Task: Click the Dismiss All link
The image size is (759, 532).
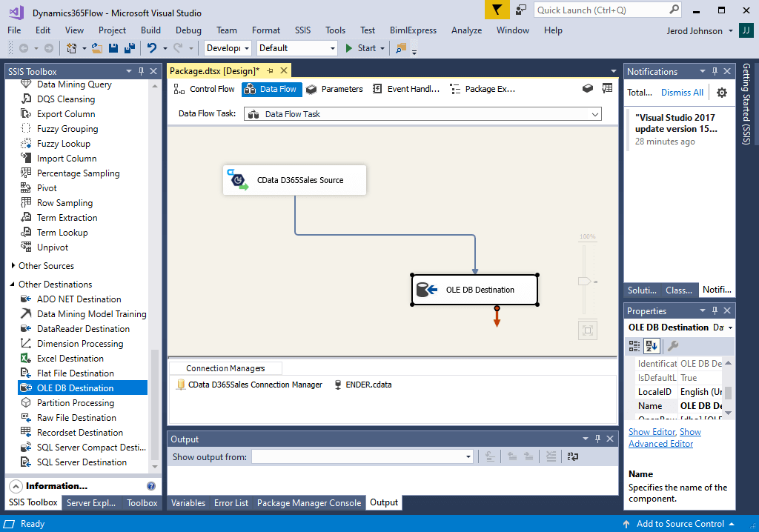Action: (682, 93)
